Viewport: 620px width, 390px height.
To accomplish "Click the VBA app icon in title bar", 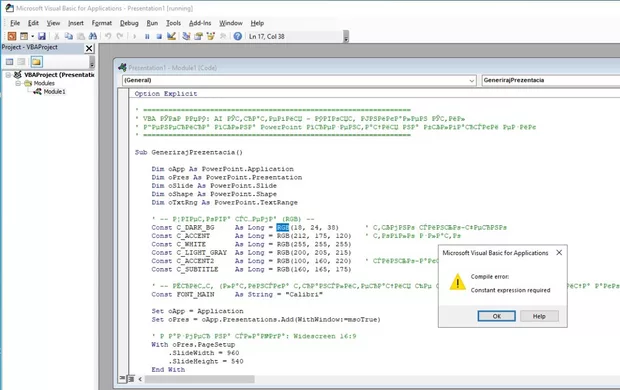I will [9, 8].
